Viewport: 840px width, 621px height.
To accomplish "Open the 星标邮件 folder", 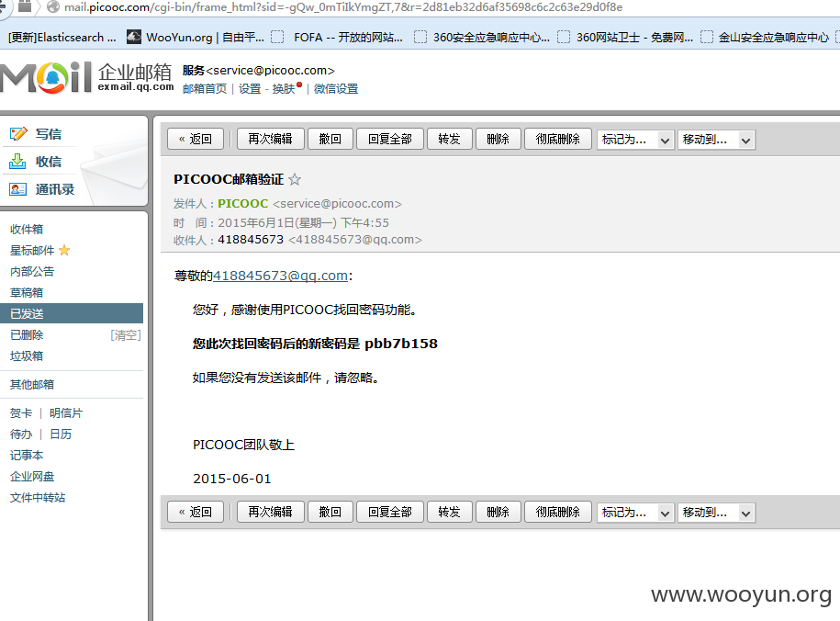I will coord(32,251).
